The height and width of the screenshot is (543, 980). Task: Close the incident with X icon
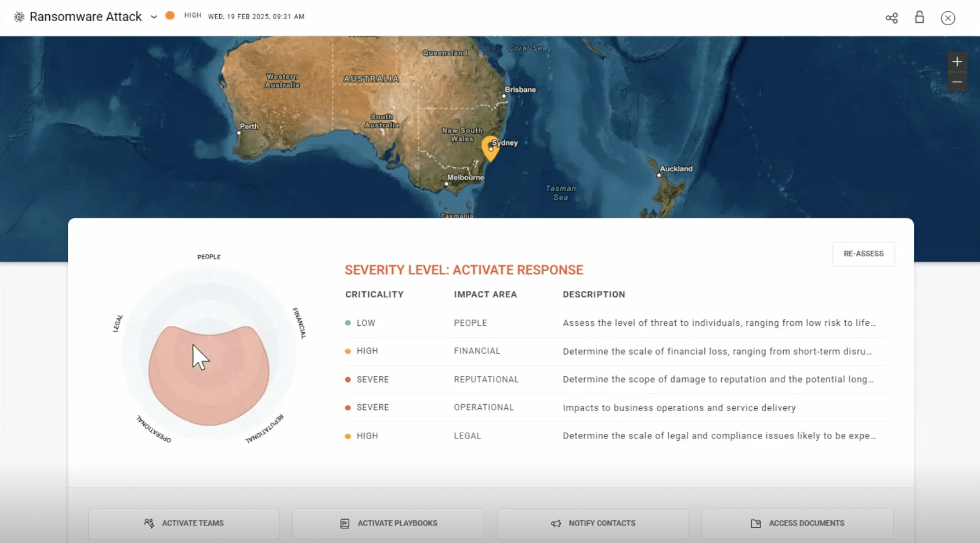947,18
